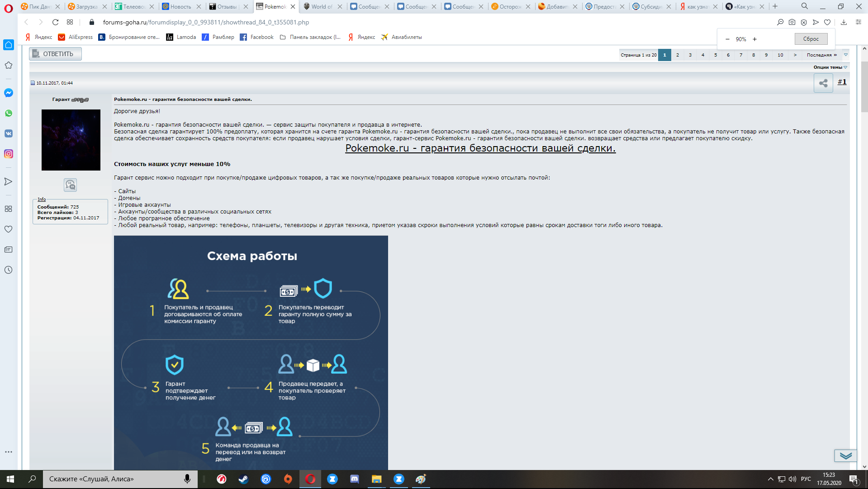Open My Flow send icon in sidebar
Image resolution: width=868 pixels, height=489 pixels.
9,181
